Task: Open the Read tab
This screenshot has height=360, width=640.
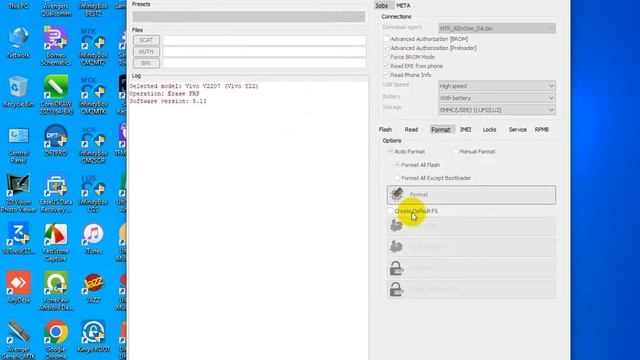Action: (411, 129)
